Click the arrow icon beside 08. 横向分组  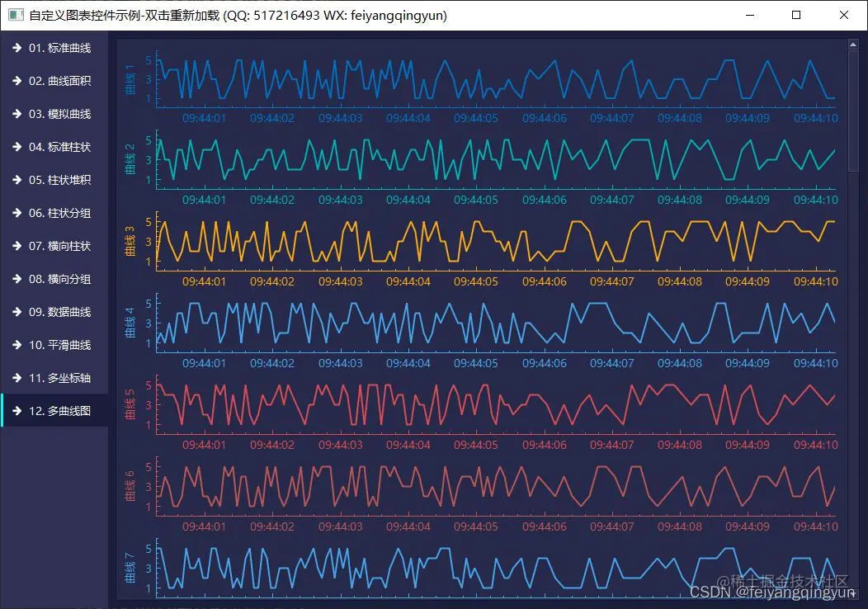[17, 279]
